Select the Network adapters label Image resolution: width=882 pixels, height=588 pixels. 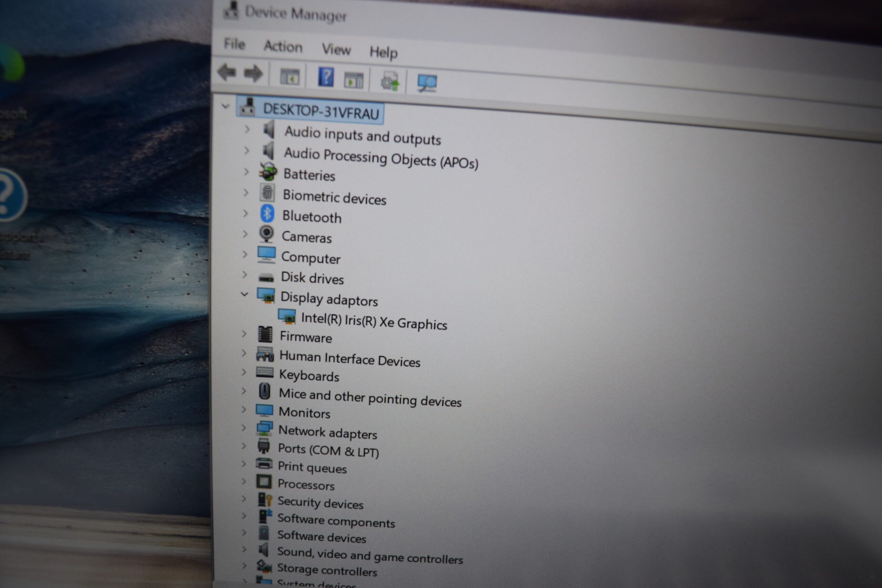coord(328,432)
